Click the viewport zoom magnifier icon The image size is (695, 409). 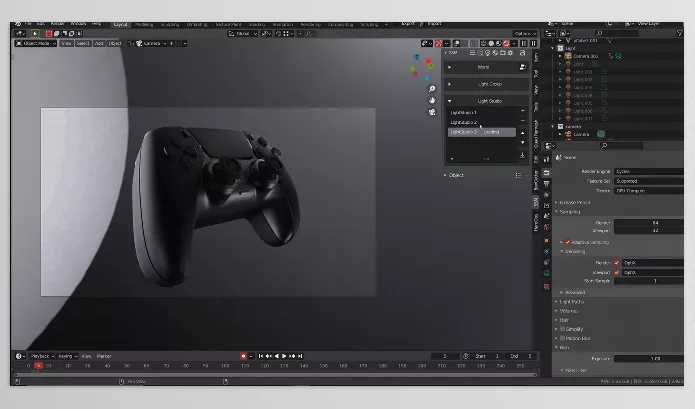coord(432,89)
